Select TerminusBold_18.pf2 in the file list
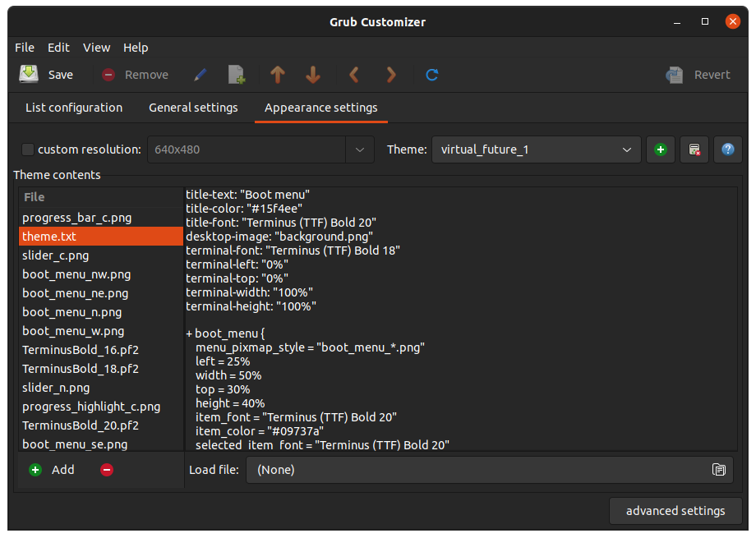 (x=101, y=369)
